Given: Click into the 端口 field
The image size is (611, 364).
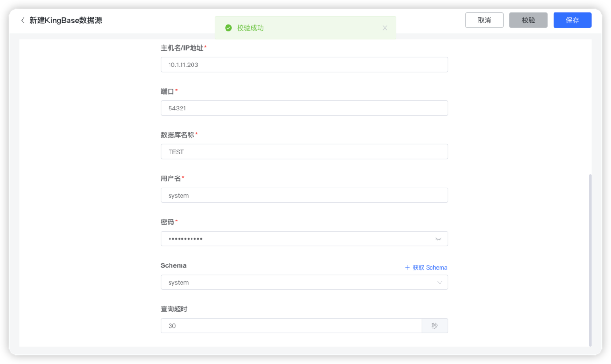Looking at the screenshot, I should point(305,109).
